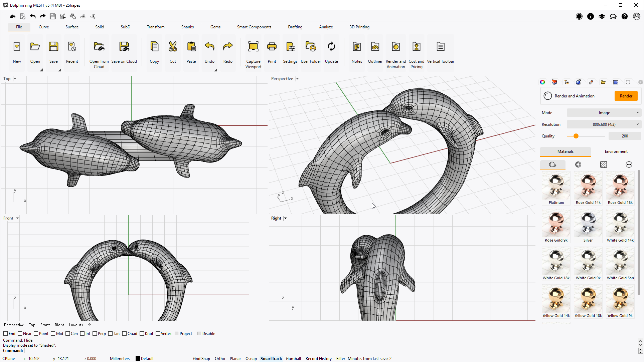Select the Layouts viewport tab
644x362 pixels.
point(76,325)
